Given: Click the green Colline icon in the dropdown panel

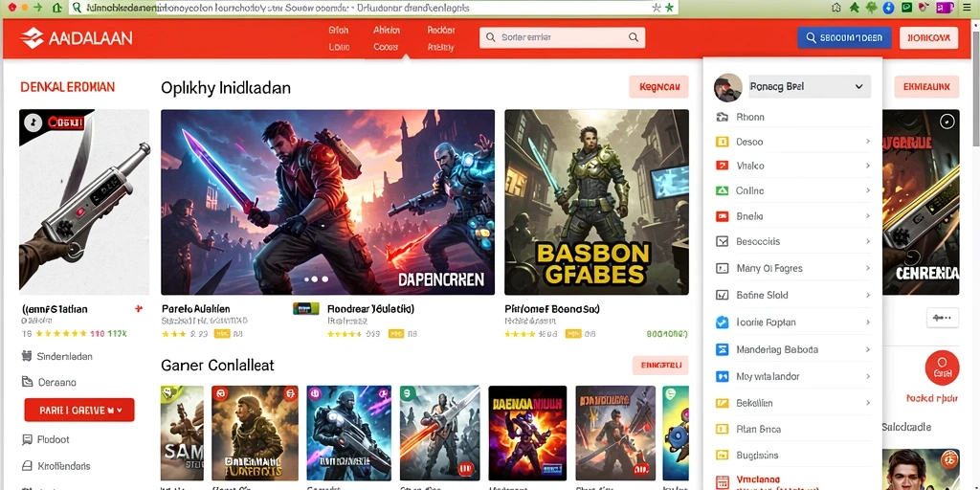Looking at the screenshot, I should click(722, 191).
